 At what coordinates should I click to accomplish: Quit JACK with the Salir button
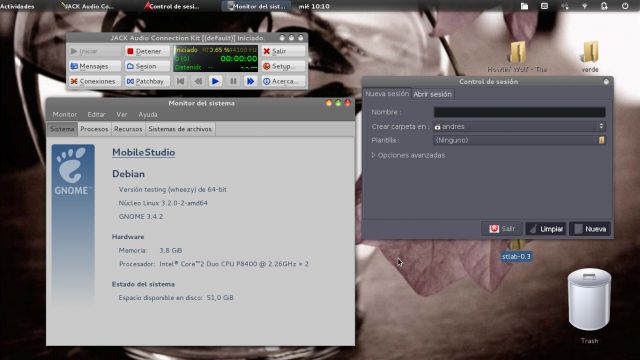(283, 51)
